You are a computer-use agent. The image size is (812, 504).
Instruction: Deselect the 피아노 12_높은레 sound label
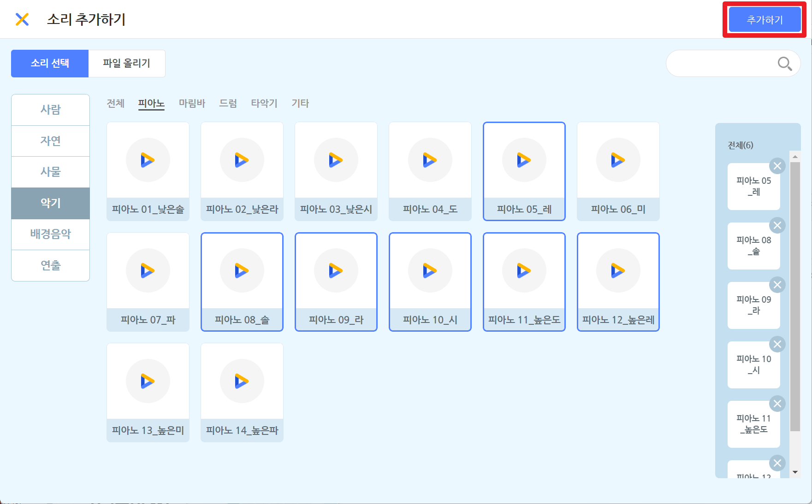click(x=618, y=320)
